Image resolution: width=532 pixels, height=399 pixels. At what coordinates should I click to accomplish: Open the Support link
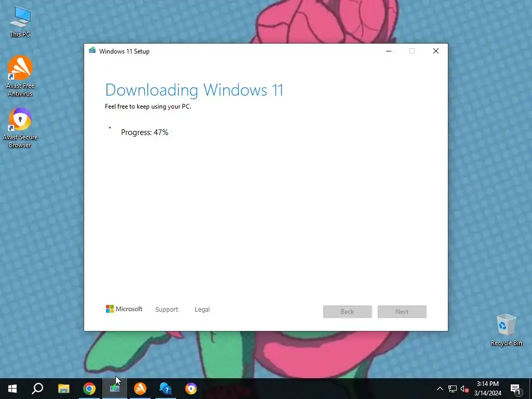click(167, 310)
